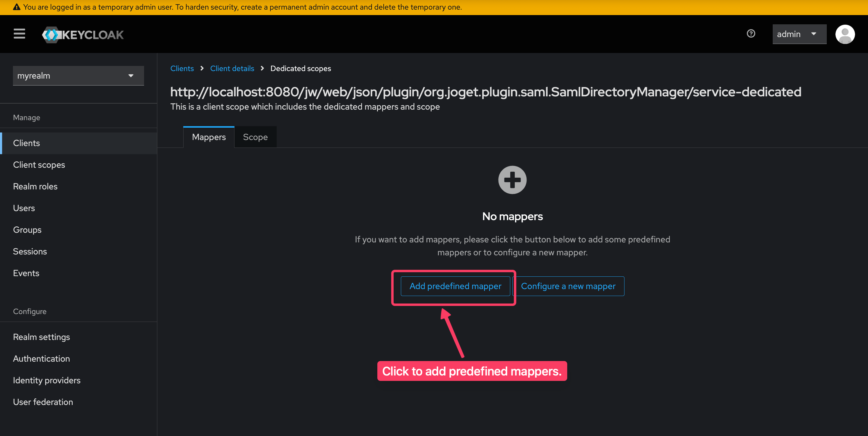This screenshot has width=868, height=436.
Task: Click the Keycloak logo
Action: tap(83, 35)
